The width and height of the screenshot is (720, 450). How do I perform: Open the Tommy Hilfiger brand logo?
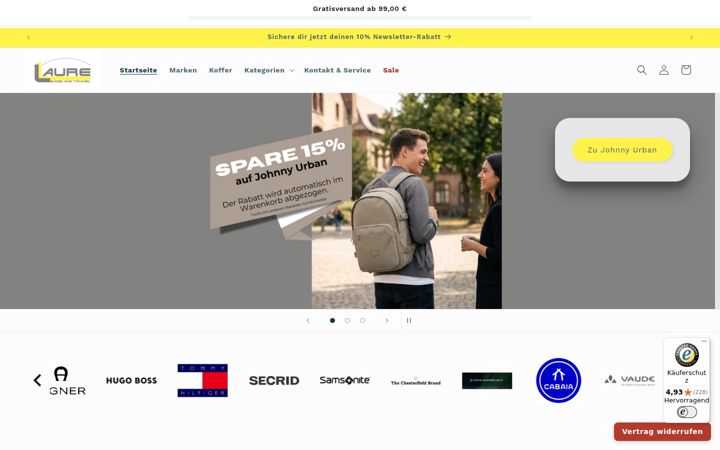pyautogui.click(x=202, y=381)
